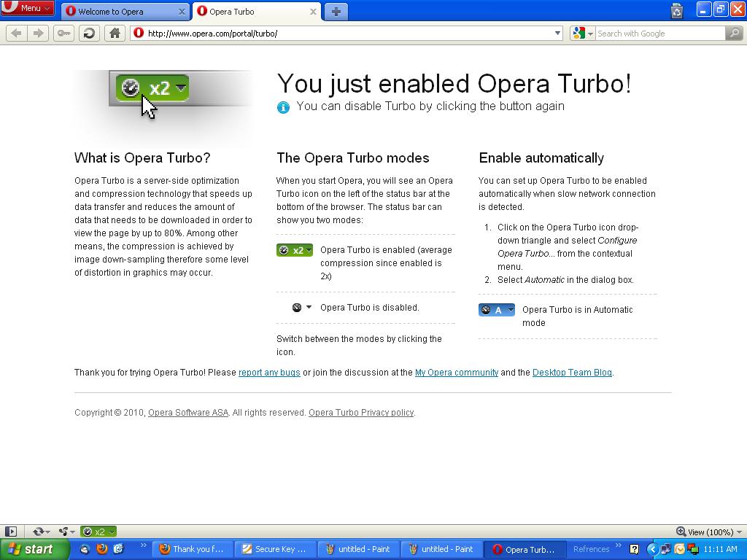Viewport: 747px width, 560px height.
Task: Open the red Opera Menu button
Action: coord(27,7)
